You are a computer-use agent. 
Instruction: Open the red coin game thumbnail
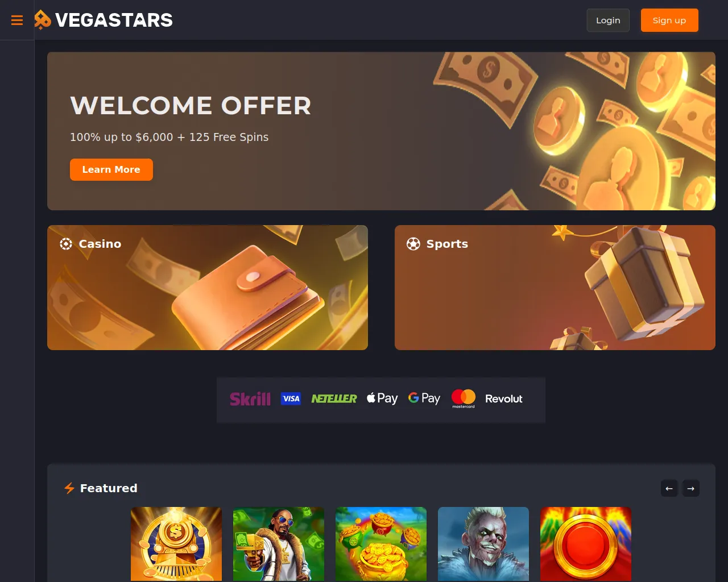point(586,544)
